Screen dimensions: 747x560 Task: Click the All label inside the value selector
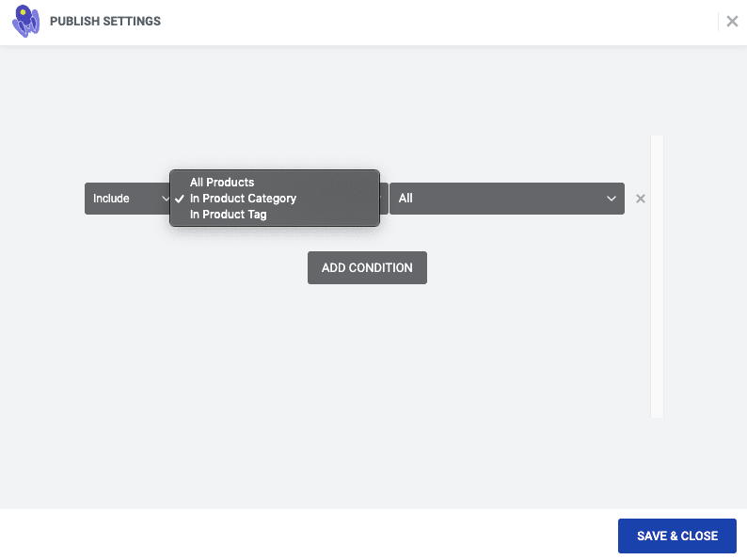[405, 199]
